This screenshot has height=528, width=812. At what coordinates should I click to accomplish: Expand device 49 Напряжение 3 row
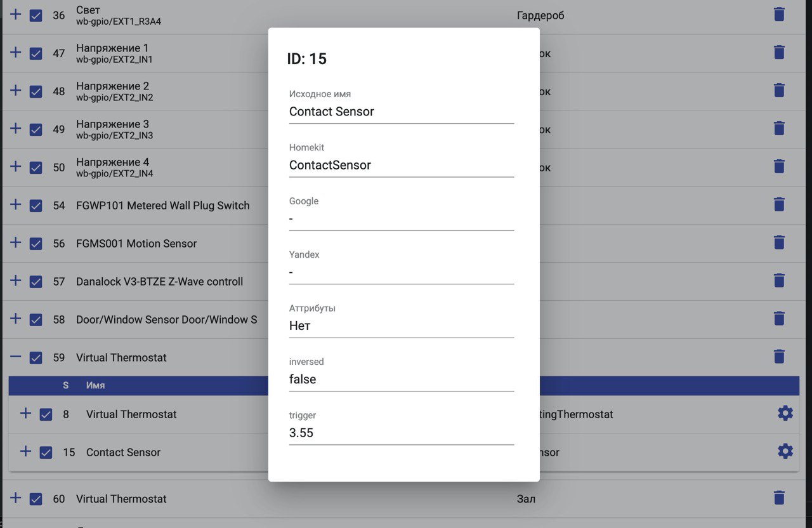point(16,128)
